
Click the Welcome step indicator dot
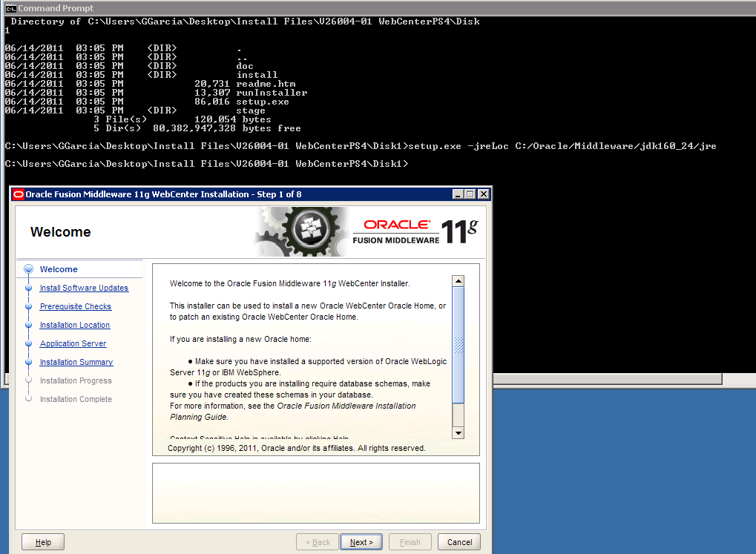[28, 269]
